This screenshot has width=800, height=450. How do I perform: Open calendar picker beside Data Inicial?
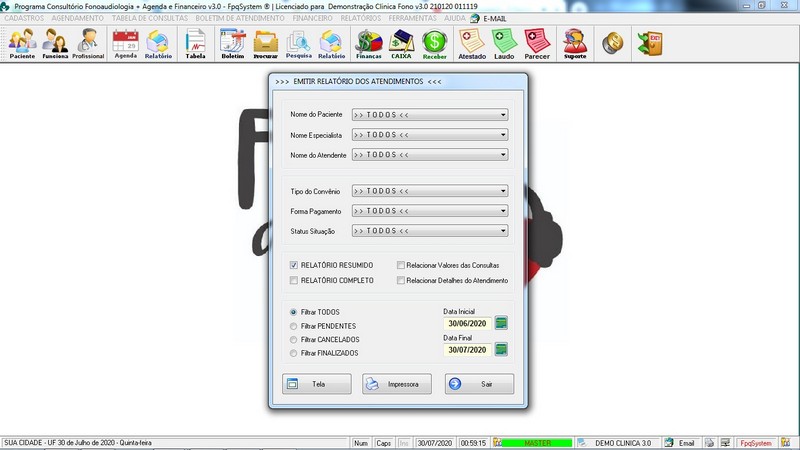click(x=501, y=322)
